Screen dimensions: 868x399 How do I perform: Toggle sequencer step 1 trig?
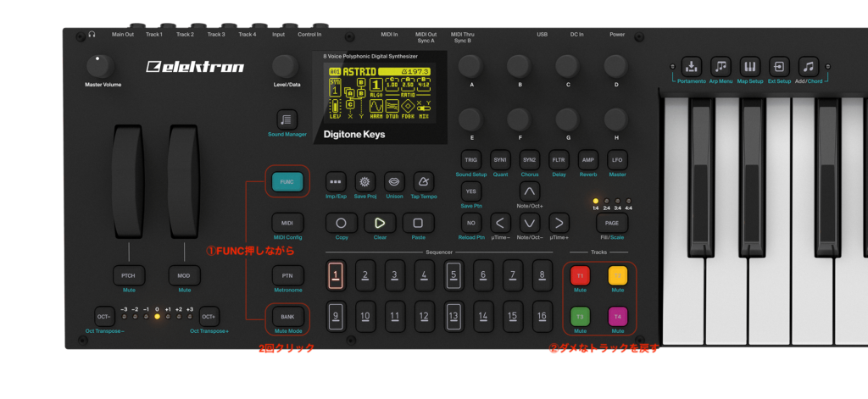click(336, 275)
